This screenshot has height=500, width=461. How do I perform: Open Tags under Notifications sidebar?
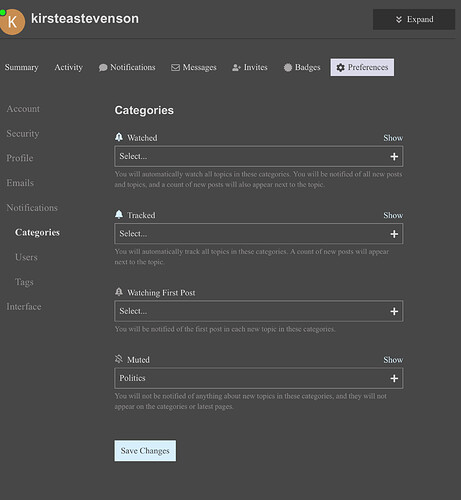24,282
